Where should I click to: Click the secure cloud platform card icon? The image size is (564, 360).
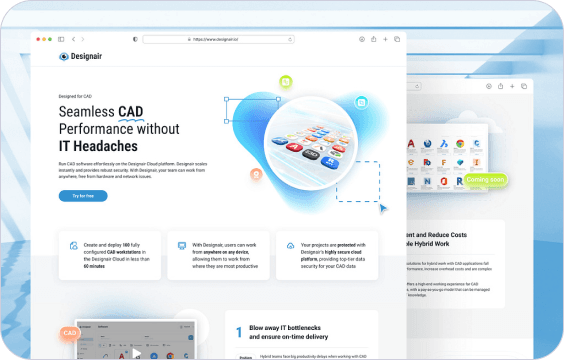coord(290,246)
